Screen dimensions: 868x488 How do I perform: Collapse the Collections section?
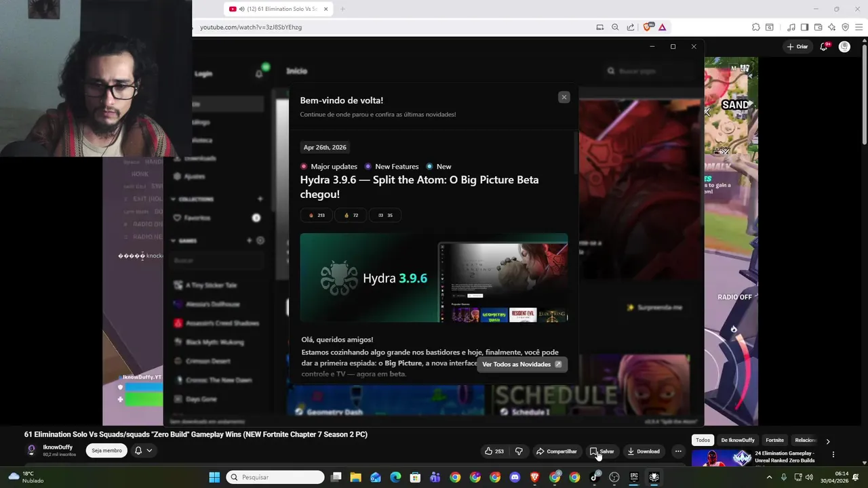pyautogui.click(x=174, y=199)
